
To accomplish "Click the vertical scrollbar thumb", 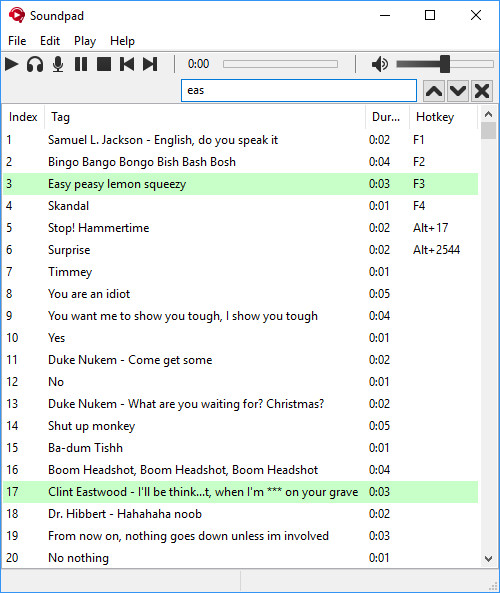I will pyautogui.click(x=488, y=130).
